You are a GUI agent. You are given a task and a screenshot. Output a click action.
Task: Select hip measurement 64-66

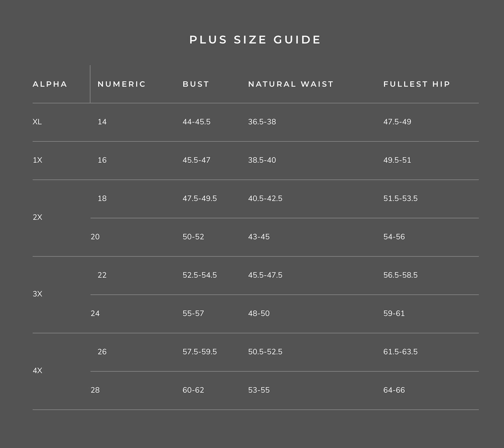(394, 390)
